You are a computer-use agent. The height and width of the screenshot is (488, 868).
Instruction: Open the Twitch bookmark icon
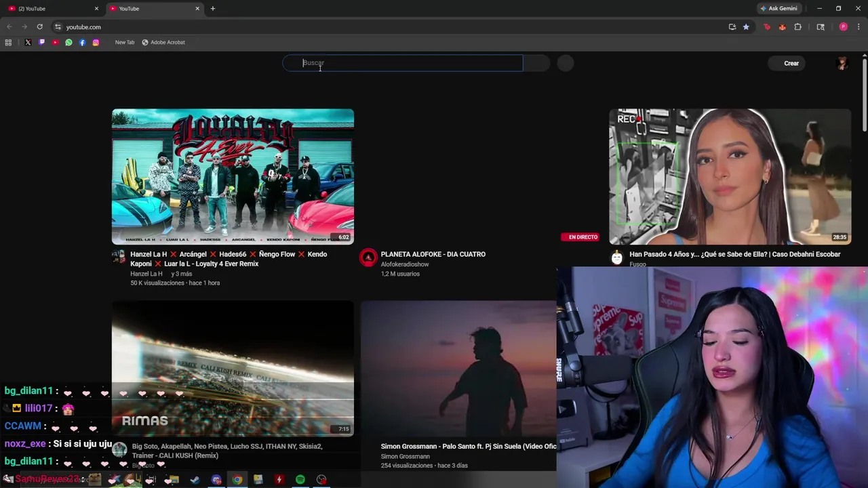41,42
